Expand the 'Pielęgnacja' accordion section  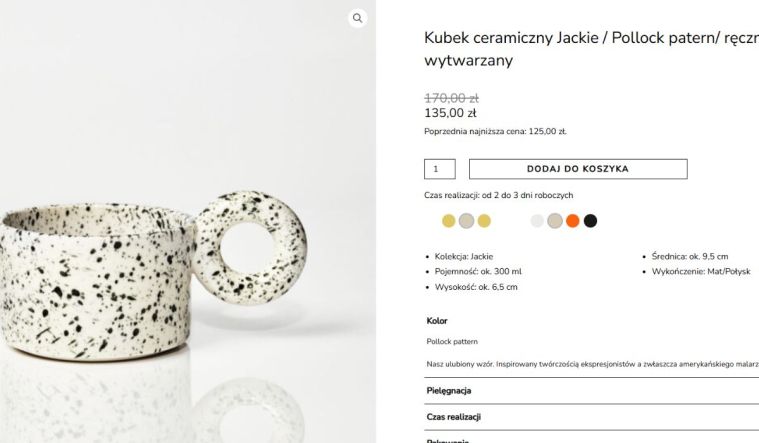(x=449, y=391)
